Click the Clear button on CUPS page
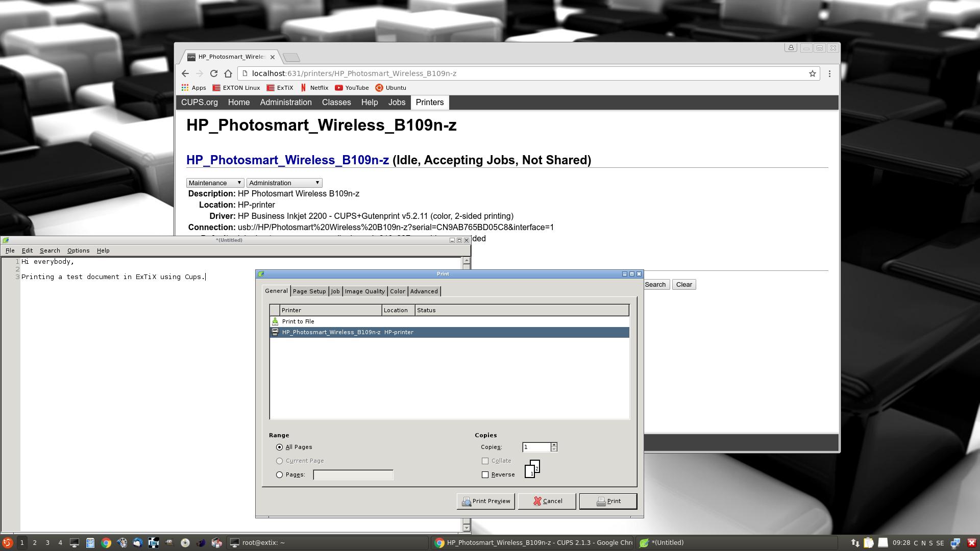 (684, 285)
